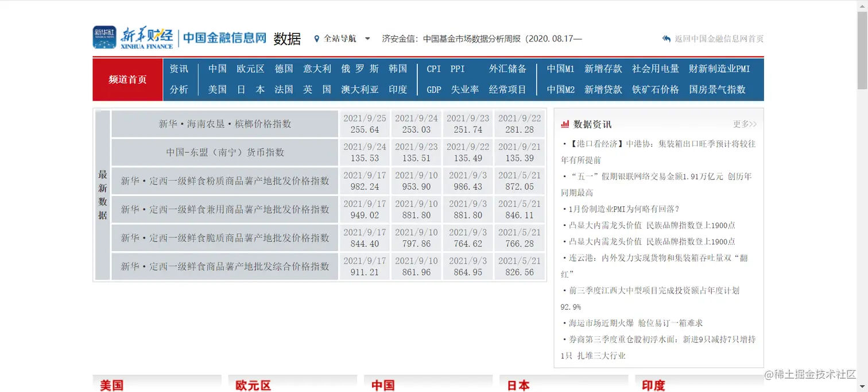Open the CPI data section
The height and width of the screenshot is (392, 868).
[433, 68]
